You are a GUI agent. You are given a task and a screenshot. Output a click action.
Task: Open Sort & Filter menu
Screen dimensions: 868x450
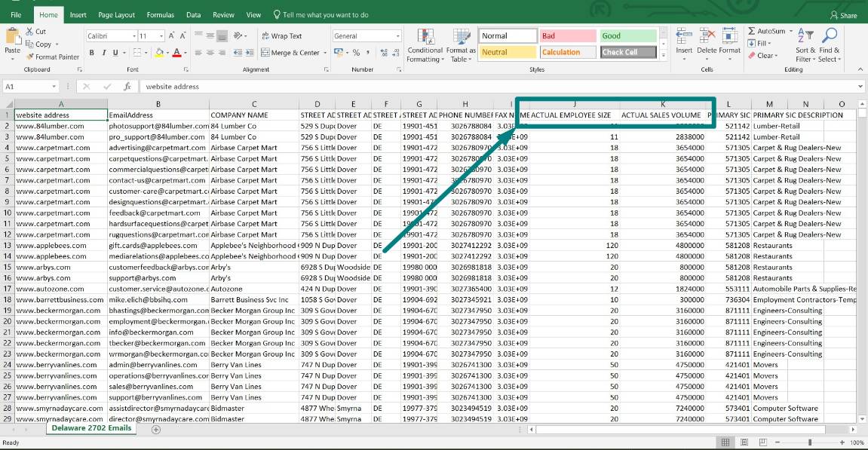pos(805,44)
